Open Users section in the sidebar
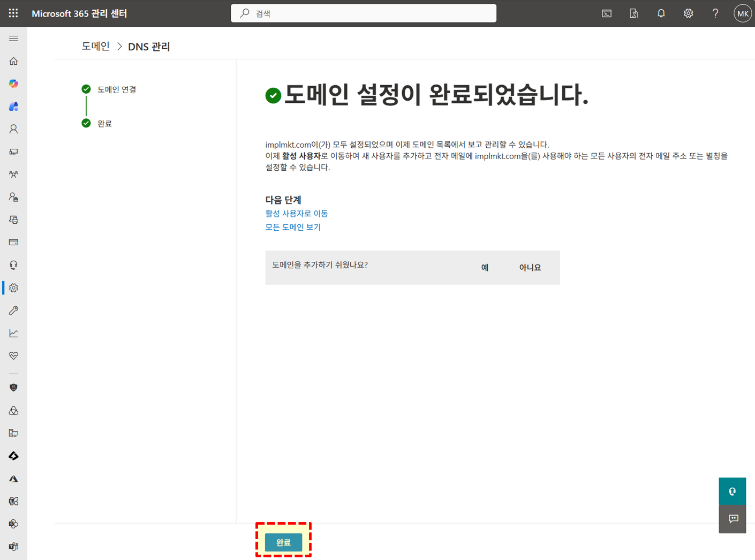The image size is (755, 560). [14, 129]
